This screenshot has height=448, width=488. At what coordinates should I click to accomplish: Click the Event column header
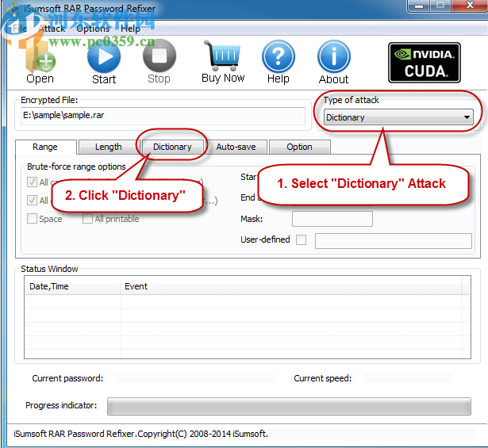[291, 286]
